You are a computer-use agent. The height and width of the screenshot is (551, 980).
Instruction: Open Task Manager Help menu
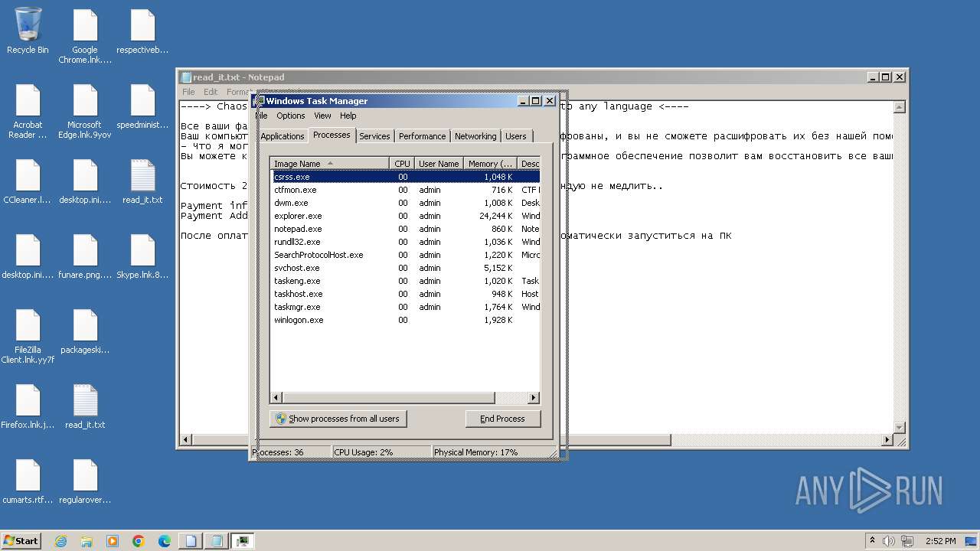tap(348, 116)
